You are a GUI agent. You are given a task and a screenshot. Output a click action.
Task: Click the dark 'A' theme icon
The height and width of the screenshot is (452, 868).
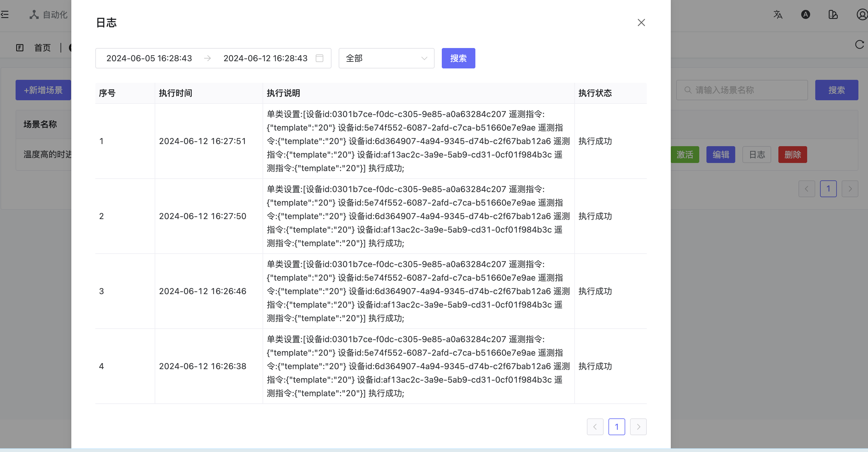pos(805,14)
